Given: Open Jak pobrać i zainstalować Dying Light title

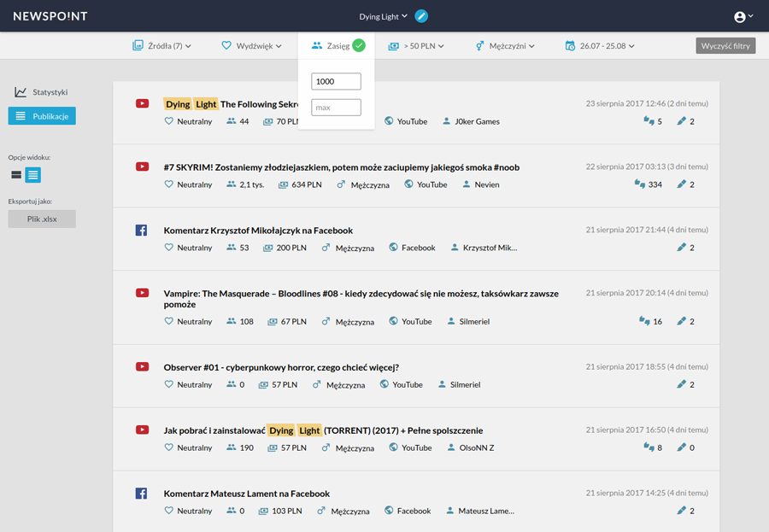Looking at the screenshot, I should coord(323,430).
